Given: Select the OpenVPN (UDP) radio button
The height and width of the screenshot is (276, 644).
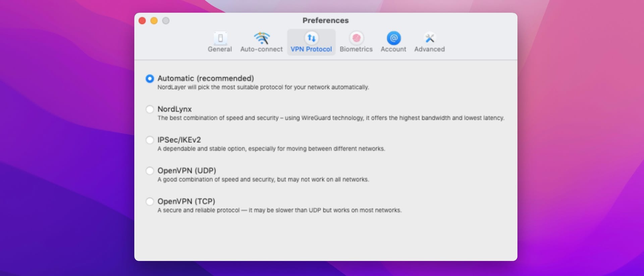Looking at the screenshot, I should click(150, 171).
